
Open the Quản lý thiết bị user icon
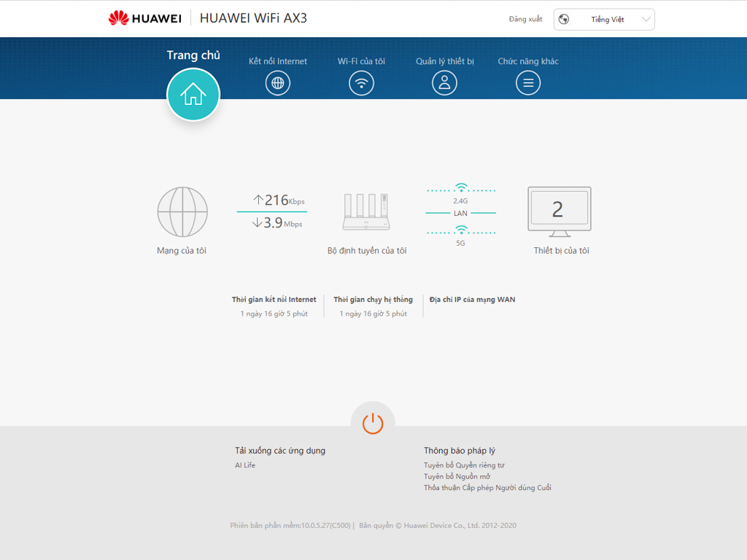(x=444, y=83)
